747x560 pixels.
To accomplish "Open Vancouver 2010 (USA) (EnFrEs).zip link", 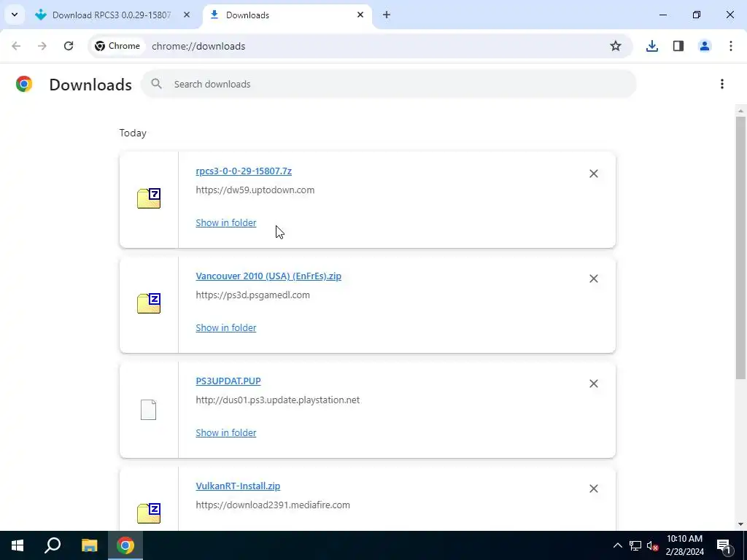I will [x=268, y=276].
